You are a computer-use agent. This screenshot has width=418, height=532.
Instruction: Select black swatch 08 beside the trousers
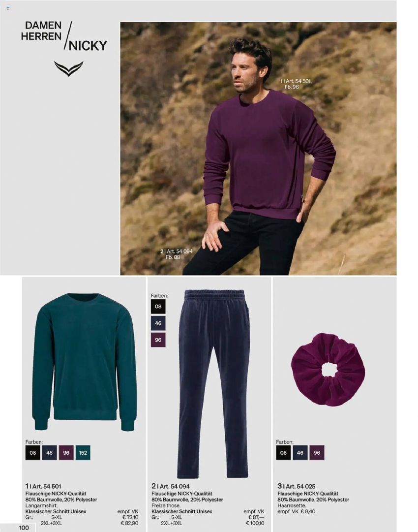point(158,307)
